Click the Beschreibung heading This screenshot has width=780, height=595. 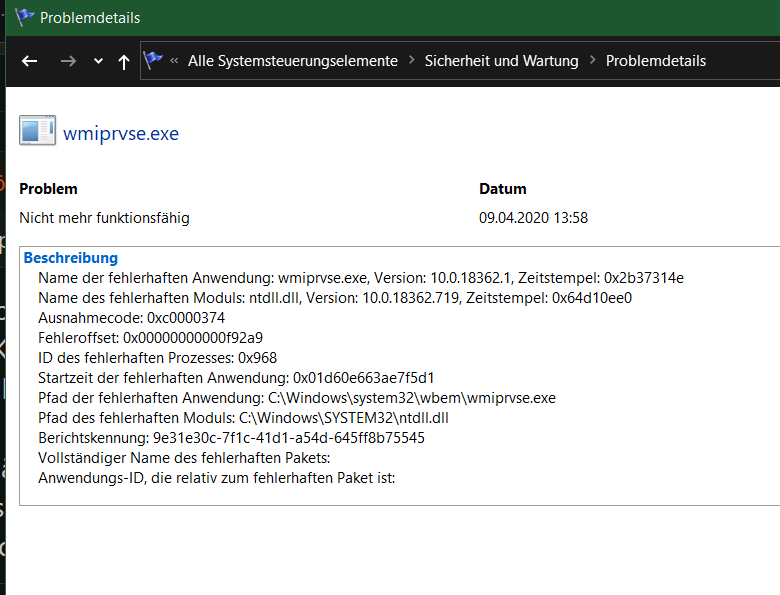[71, 258]
